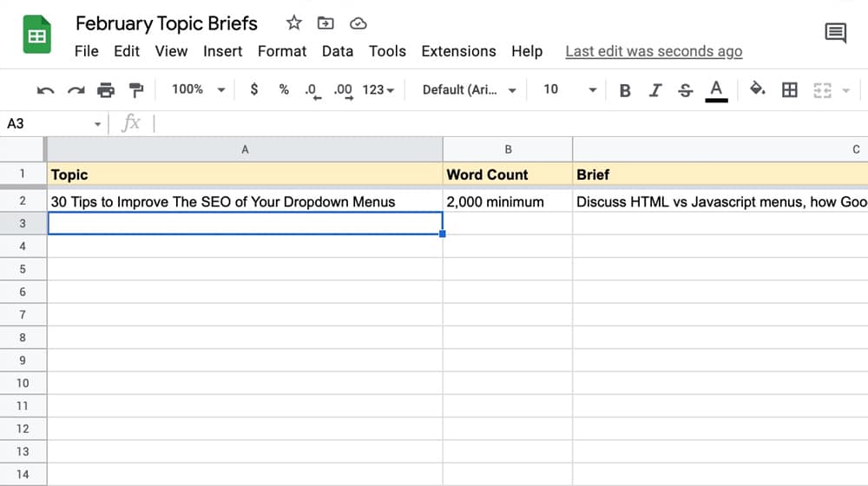Open the fill color paint bucket
This screenshot has width=868, height=486.
(757, 89)
